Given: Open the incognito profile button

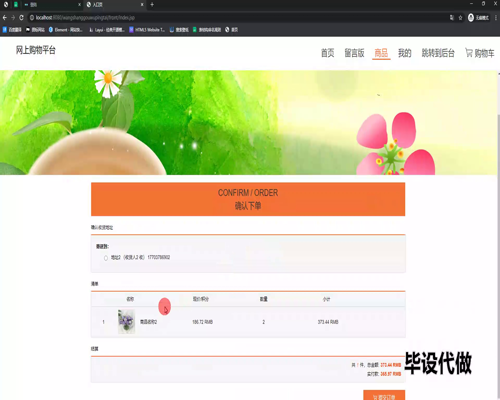Looking at the screenshot, I should click(x=478, y=18).
